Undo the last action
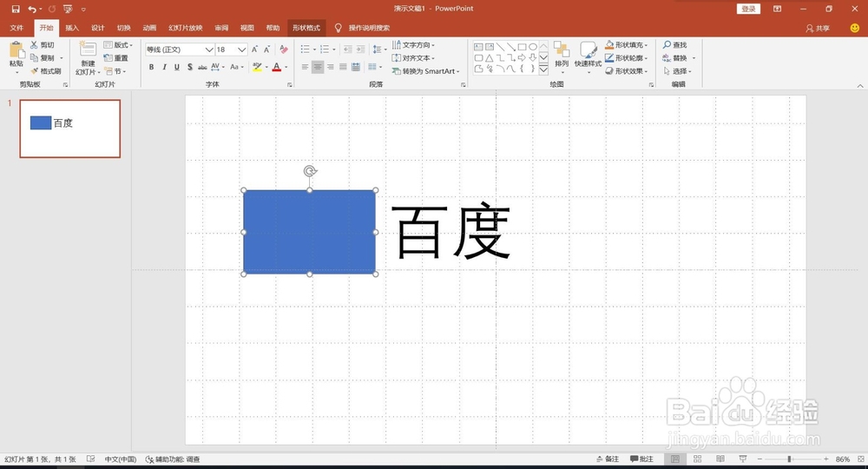Screen dimensions: 868x469 pyautogui.click(x=33, y=9)
